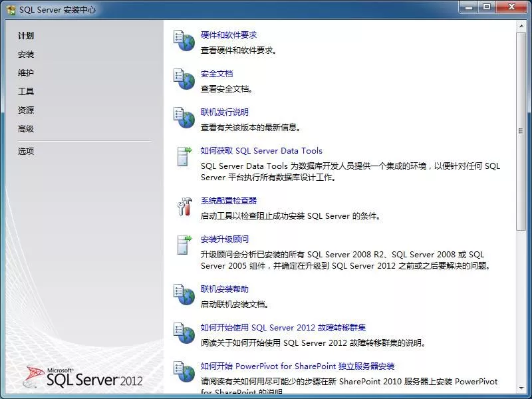Open the 维护 page
The image size is (532, 399).
coord(26,72)
